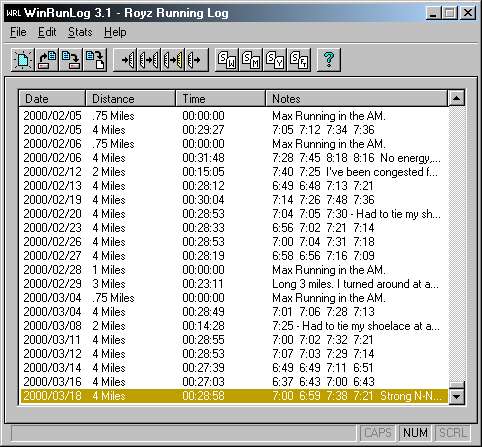Click the Distance column header
The image size is (482, 447).
click(131, 98)
